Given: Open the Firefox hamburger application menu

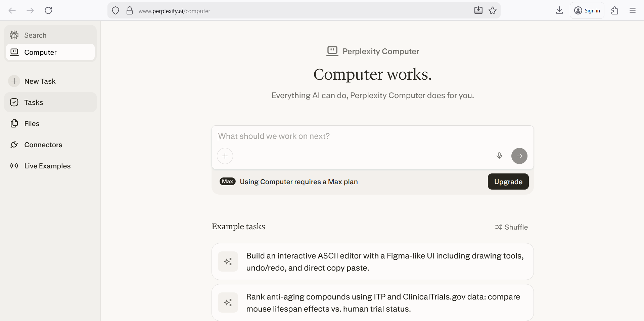Looking at the screenshot, I should click(633, 11).
